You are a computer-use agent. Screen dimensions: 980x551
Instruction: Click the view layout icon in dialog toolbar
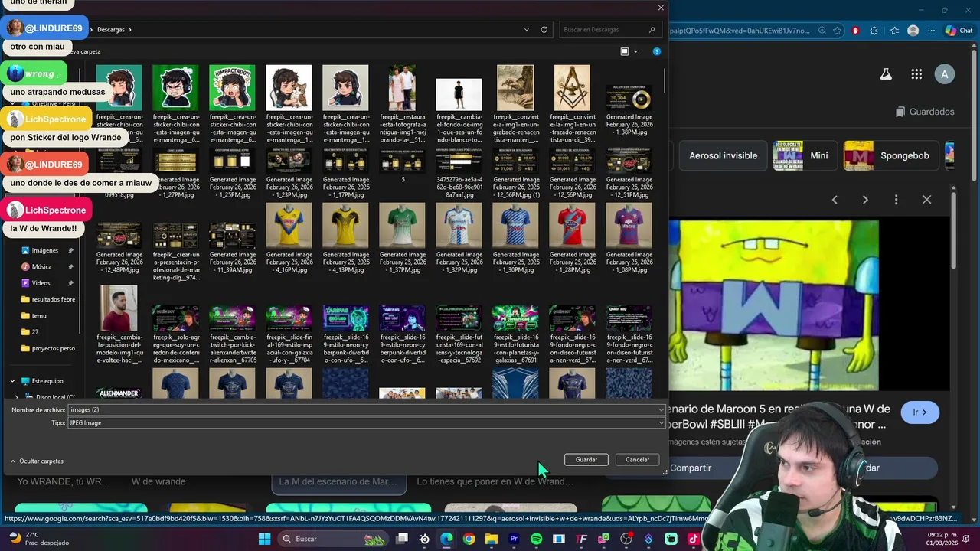pos(625,51)
